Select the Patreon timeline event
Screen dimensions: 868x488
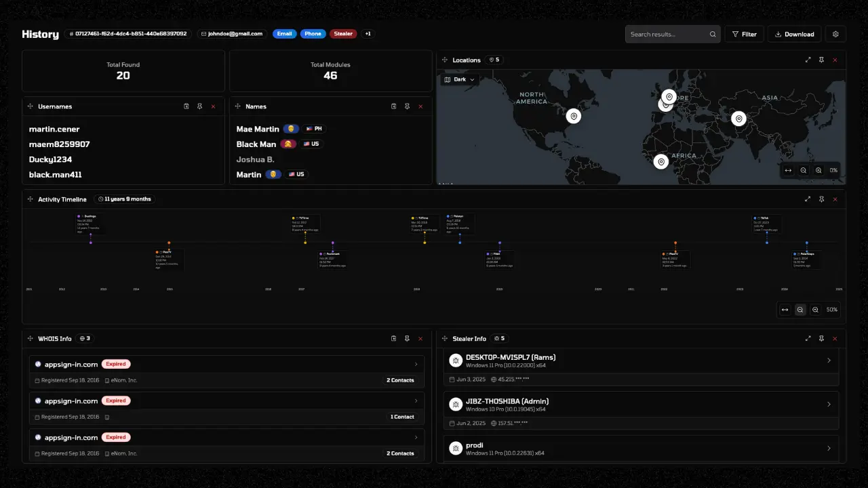pyautogui.click(x=460, y=224)
